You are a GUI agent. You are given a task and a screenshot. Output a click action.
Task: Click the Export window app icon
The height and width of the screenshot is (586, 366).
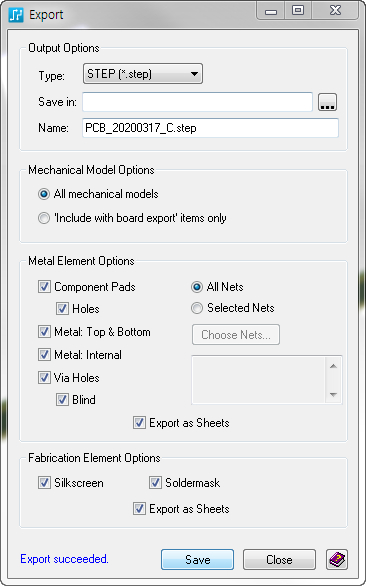pyautogui.click(x=16, y=16)
